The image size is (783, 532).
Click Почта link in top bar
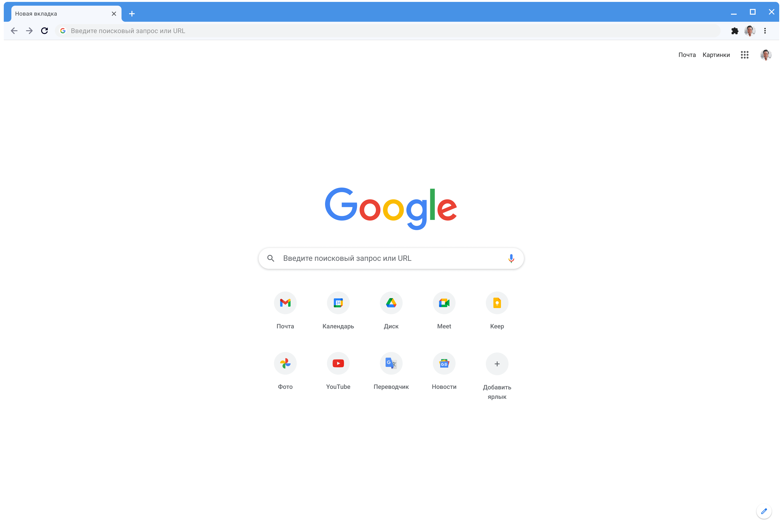tap(686, 54)
